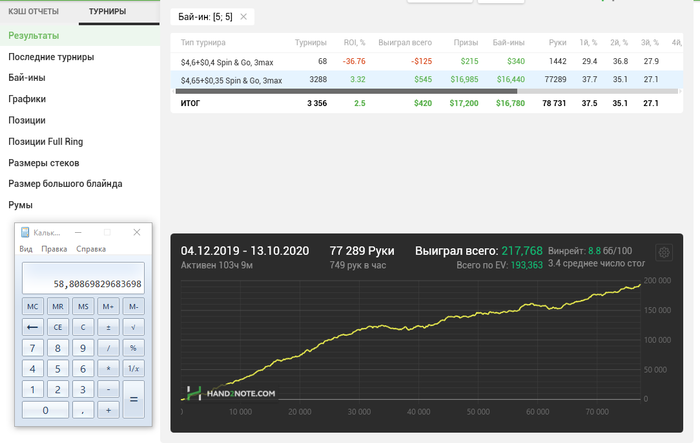This screenshot has width=700, height=443.
Task: Open Размер большого блайнда report
Action: (65, 184)
